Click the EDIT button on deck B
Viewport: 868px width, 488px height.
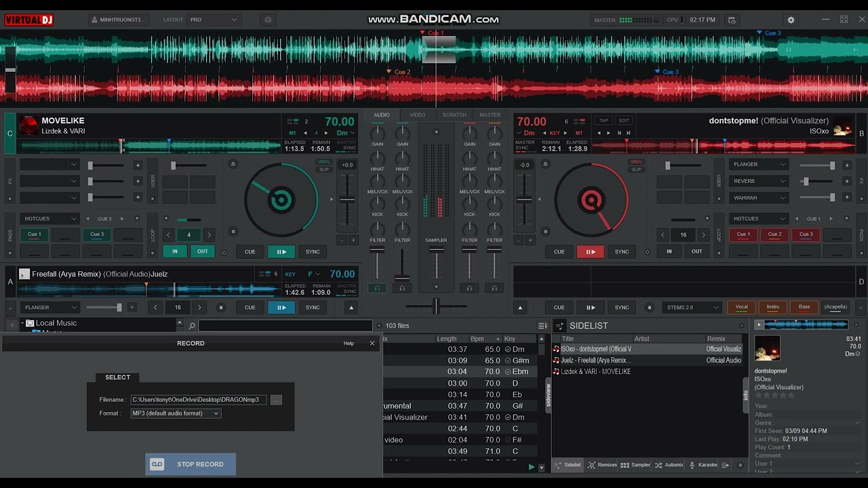(624, 121)
